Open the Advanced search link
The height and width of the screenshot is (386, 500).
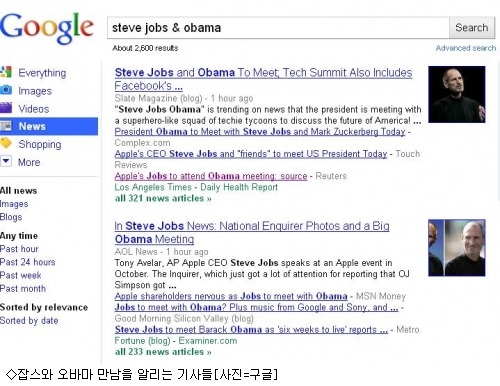tap(466, 48)
